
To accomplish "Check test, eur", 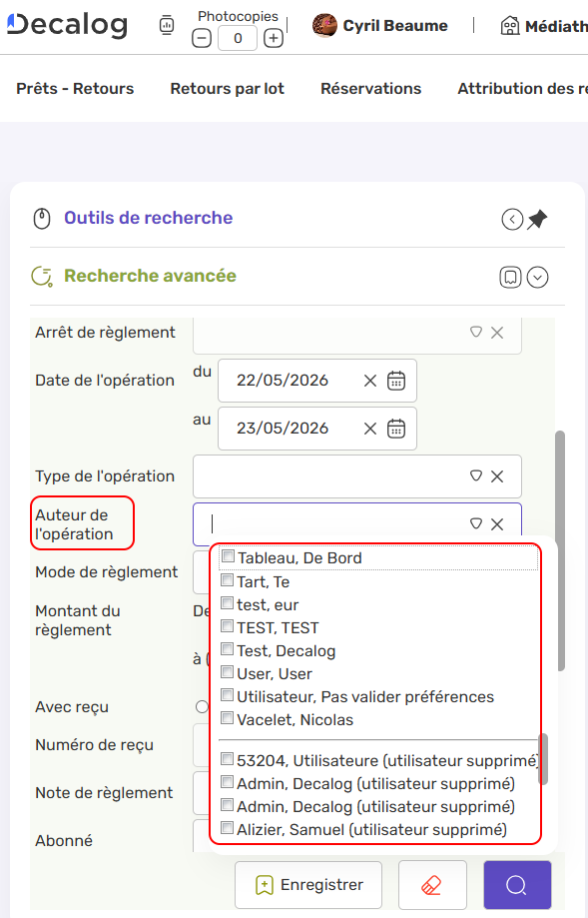I will 227,603.
